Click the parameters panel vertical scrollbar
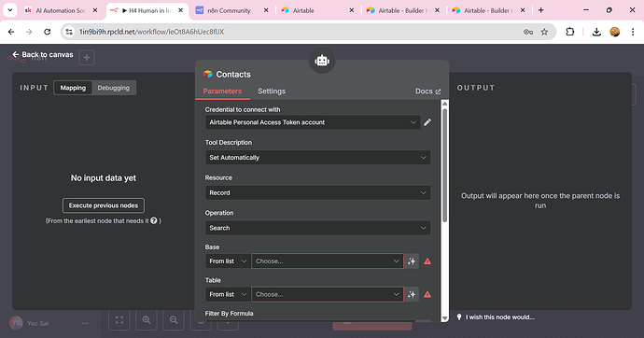Screen dimensions: 644x338 444,164
